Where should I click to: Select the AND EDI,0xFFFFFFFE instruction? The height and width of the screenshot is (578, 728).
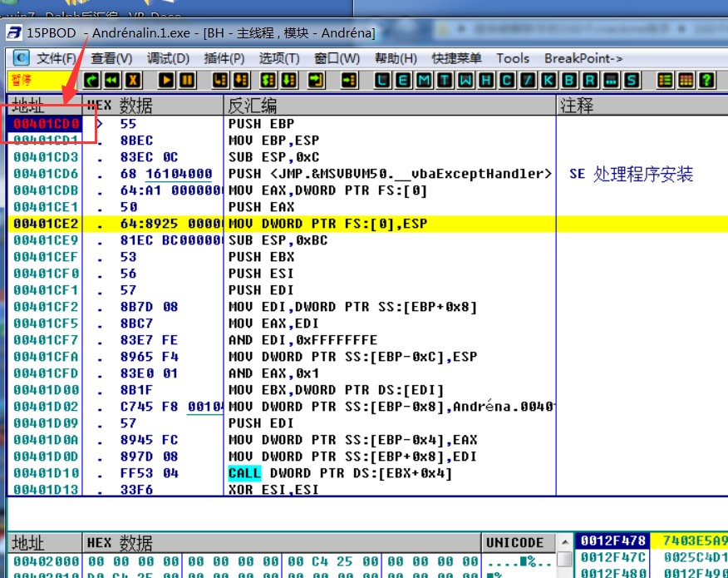[x=303, y=340]
